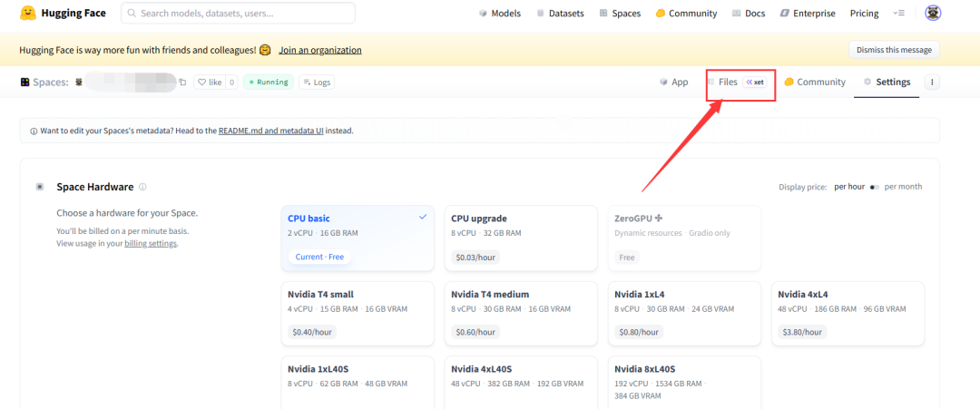
Task: Dismiss this message banner button
Action: pos(894,50)
